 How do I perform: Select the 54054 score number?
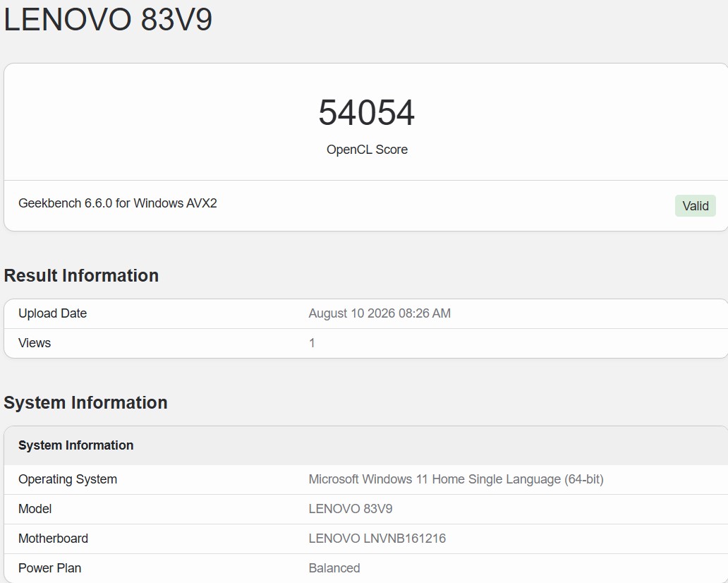(366, 112)
